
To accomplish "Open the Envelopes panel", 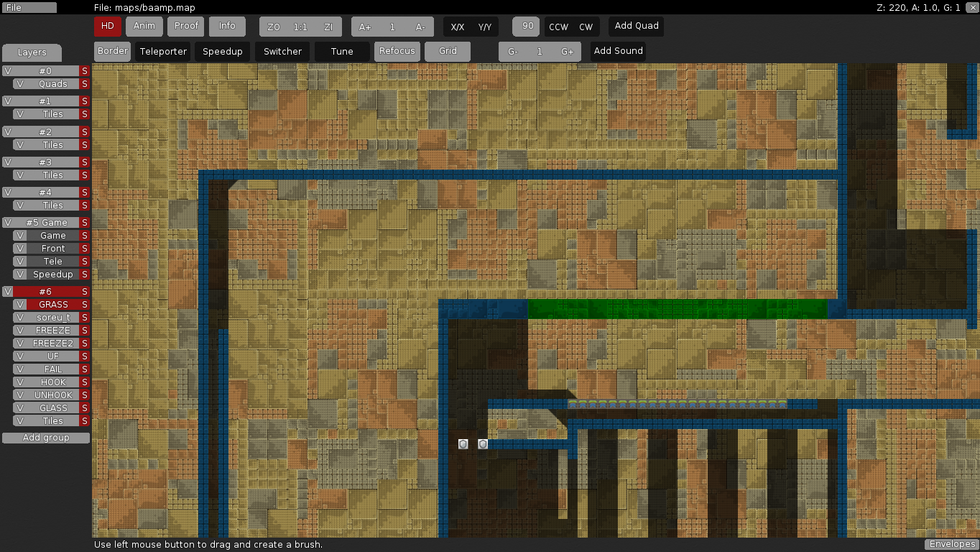I will click(952, 545).
